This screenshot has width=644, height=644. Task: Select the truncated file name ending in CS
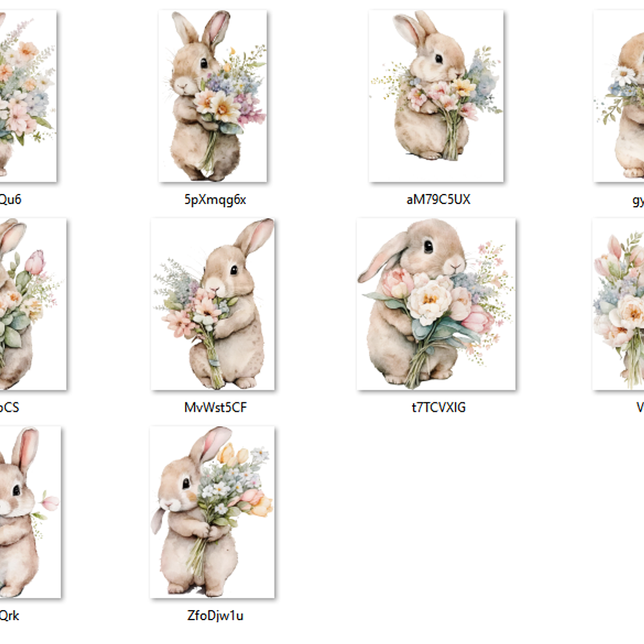[x=9, y=408]
